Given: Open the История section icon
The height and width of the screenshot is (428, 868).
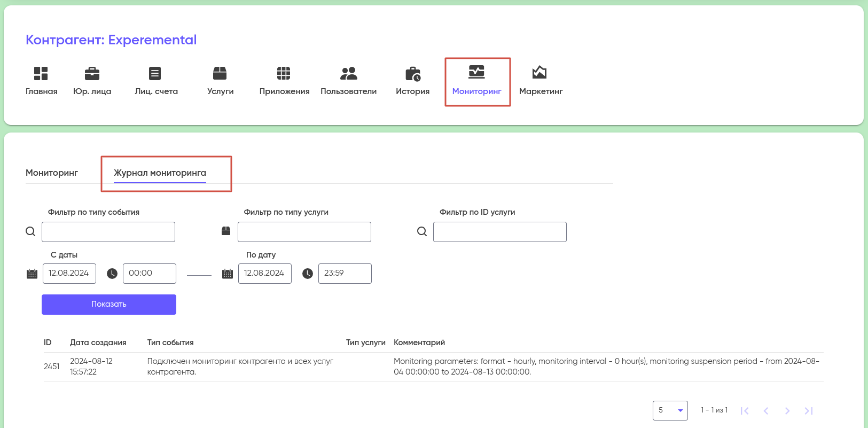Looking at the screenshot, I should pos(412,74).
